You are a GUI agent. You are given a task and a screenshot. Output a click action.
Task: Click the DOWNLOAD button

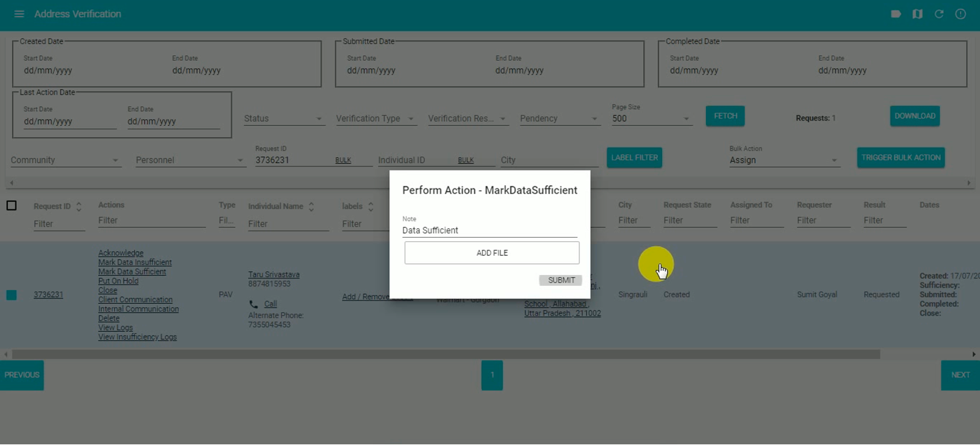[915, 116]
